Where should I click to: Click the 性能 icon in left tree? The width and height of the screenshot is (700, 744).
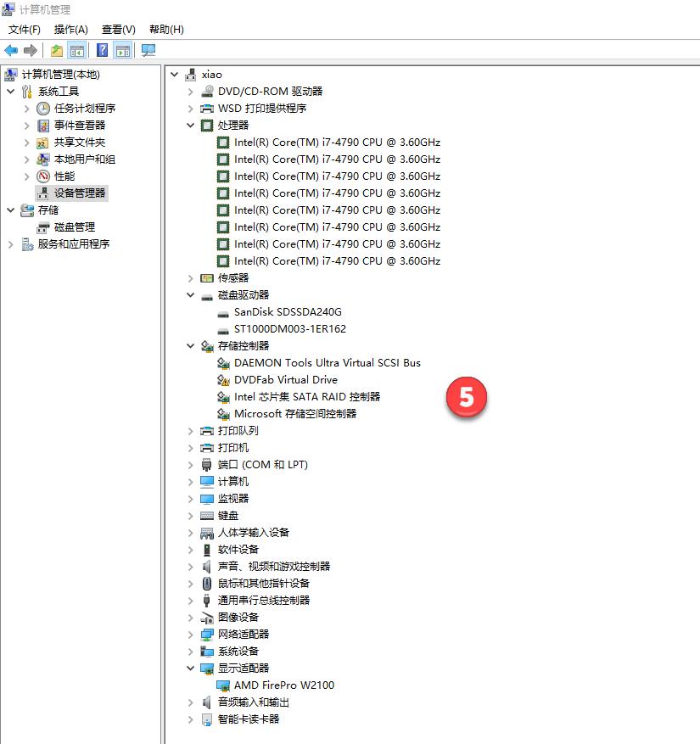pyautogui.click(x=43, y=176)
